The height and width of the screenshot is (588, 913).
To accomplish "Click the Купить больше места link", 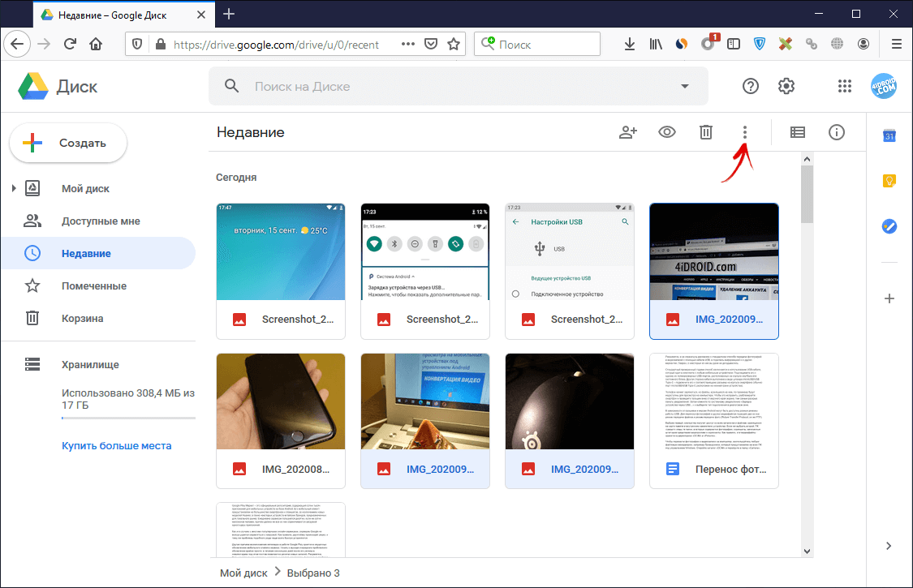I will [117, 446].
